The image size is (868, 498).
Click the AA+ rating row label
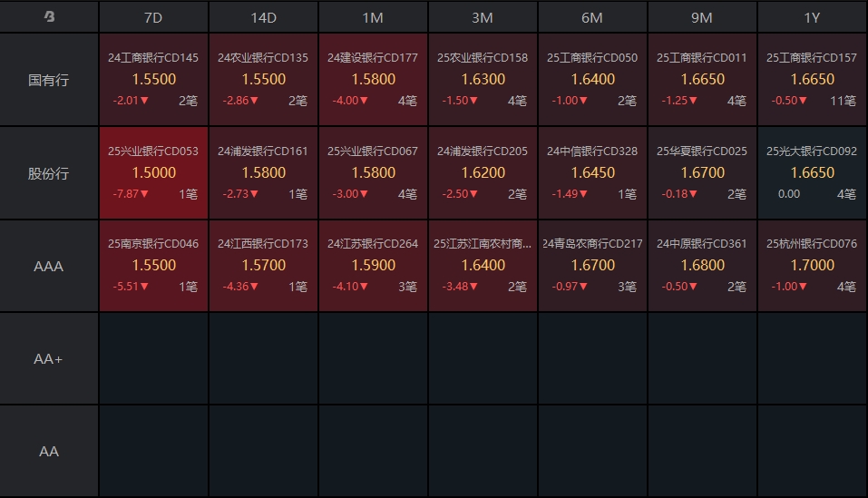tap(49, 358)
